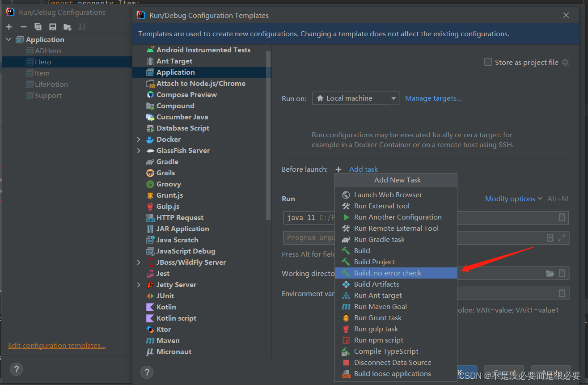The width and height of the screenshot is (588, 385).
Task: Click the Launch Web Browser globe icon
Action: click(x=346, y=195)
